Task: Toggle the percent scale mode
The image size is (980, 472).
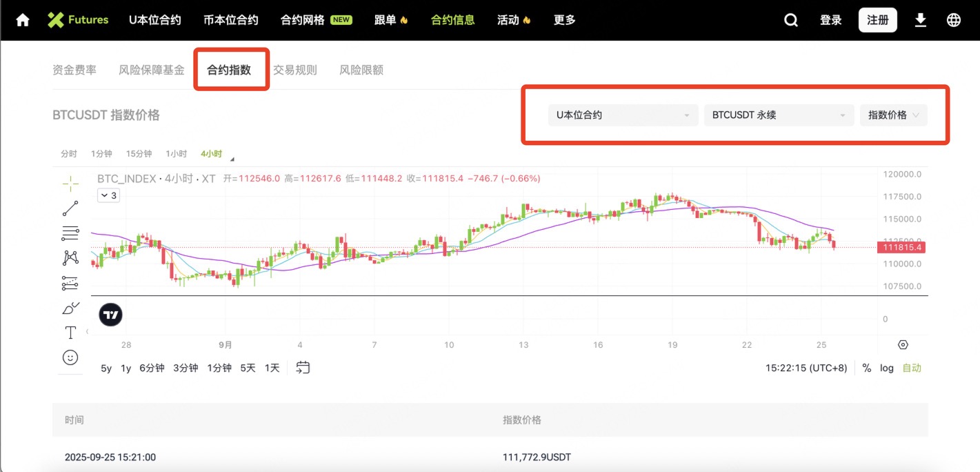Action: point(866,368)
